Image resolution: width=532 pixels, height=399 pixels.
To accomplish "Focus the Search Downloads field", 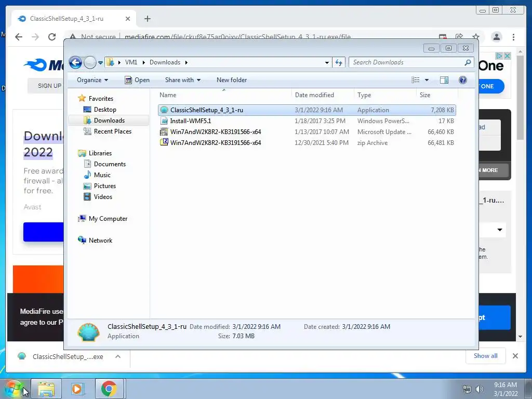I will coord(411,62).
